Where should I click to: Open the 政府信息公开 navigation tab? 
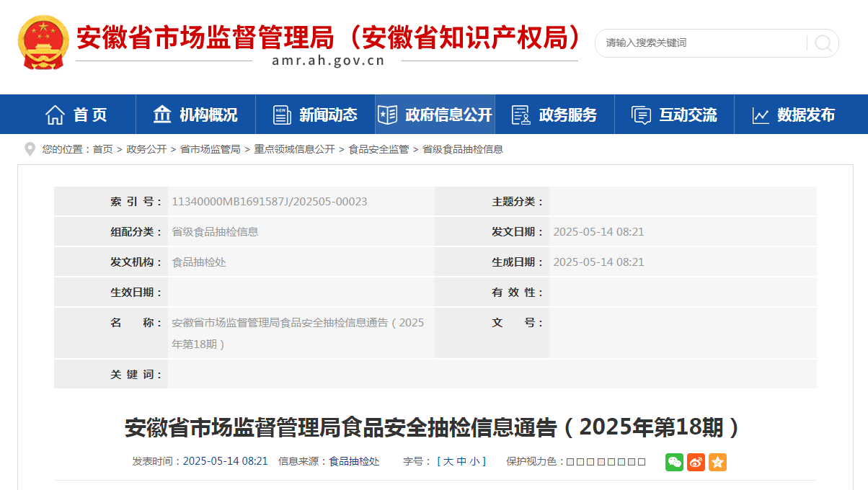click(x=435, y=115)
